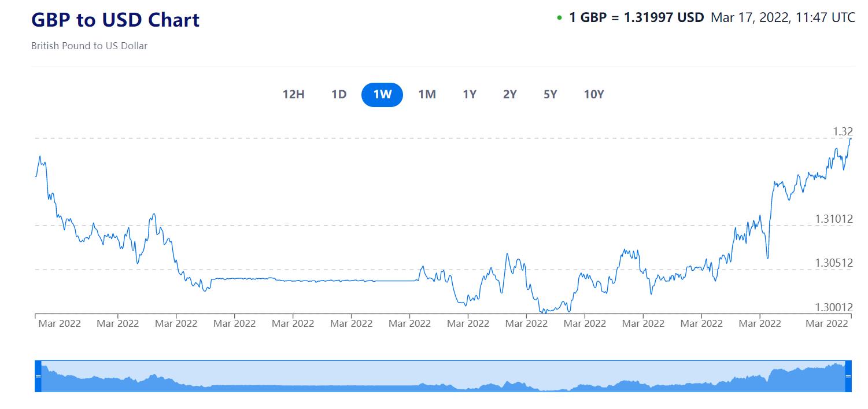Click the 1.32 y-axis label
The width and height of the screenshot is (868, 409).
[x=843, y=132]
